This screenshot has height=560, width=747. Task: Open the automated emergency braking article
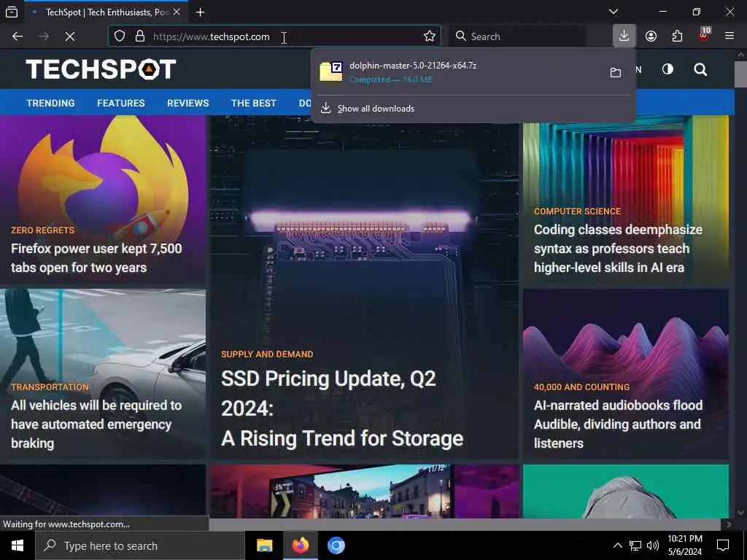[x=96, y=424]
